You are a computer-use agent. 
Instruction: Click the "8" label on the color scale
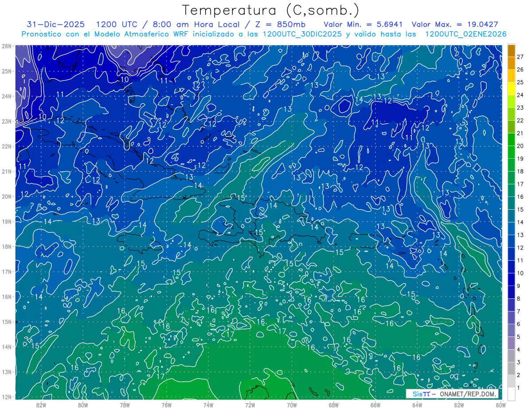pos(519,299)
